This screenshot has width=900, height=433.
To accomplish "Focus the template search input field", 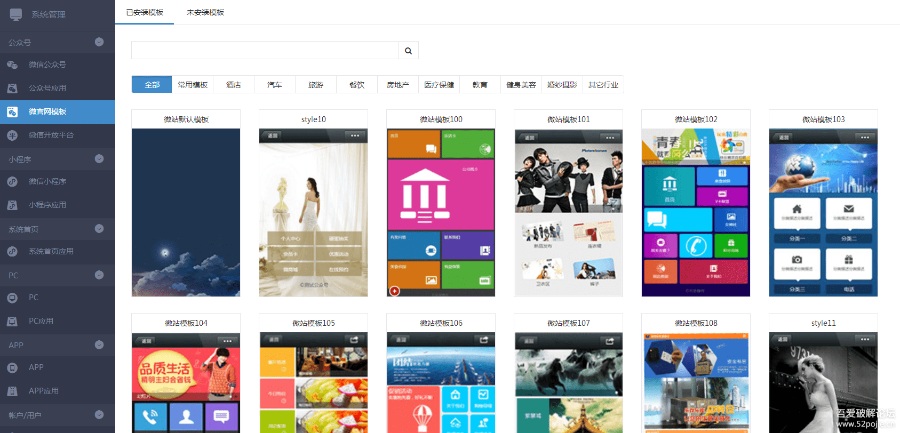I will click(x=265, y=51).
